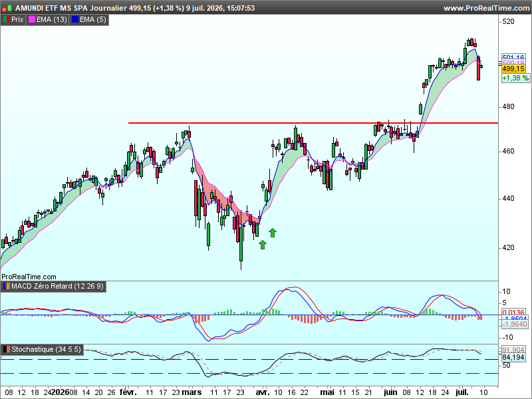
Task: Click the 0,0136 MACD value label
Action: coord(513,312)
